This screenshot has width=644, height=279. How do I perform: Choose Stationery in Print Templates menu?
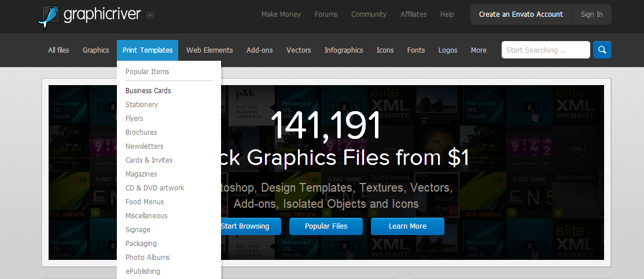(x=142, y=105)
